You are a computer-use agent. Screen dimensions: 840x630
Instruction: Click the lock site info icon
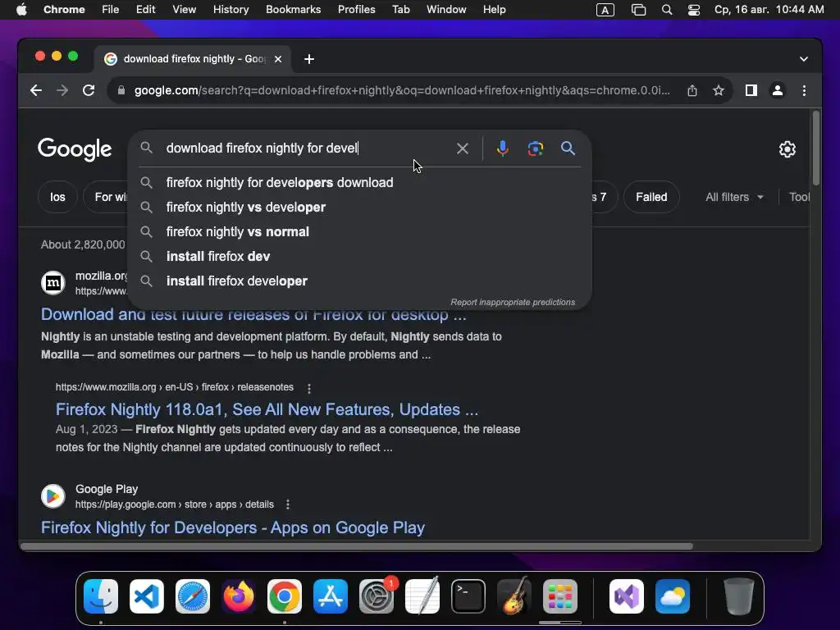121,90
